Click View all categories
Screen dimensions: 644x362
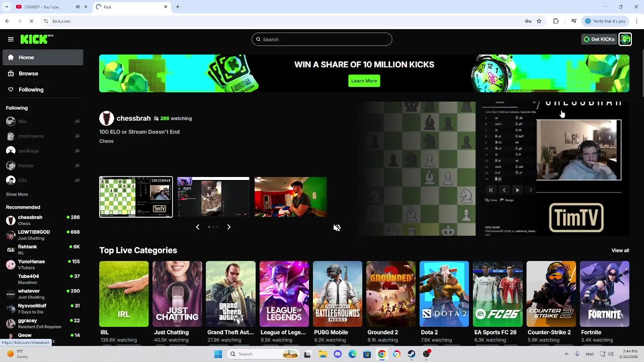tap(620, 250)
